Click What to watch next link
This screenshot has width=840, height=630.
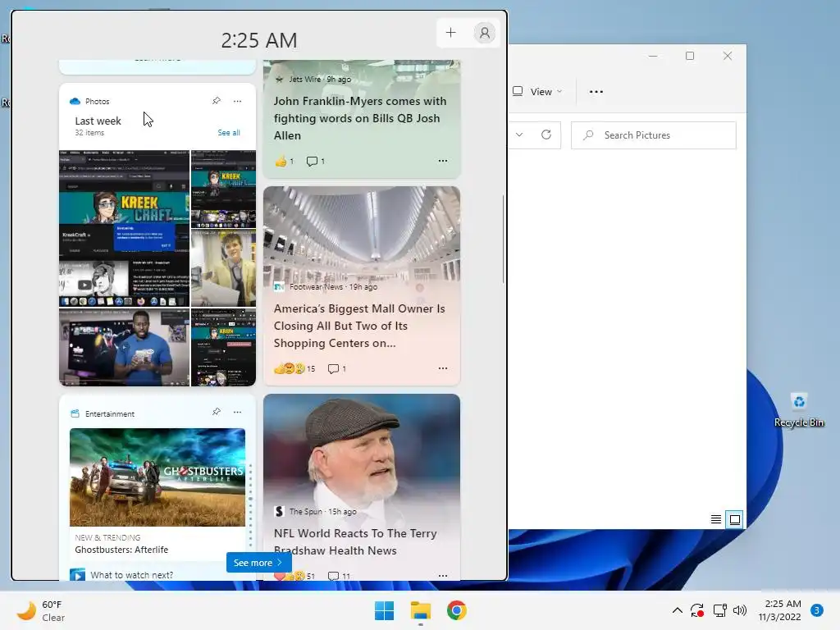131,575
